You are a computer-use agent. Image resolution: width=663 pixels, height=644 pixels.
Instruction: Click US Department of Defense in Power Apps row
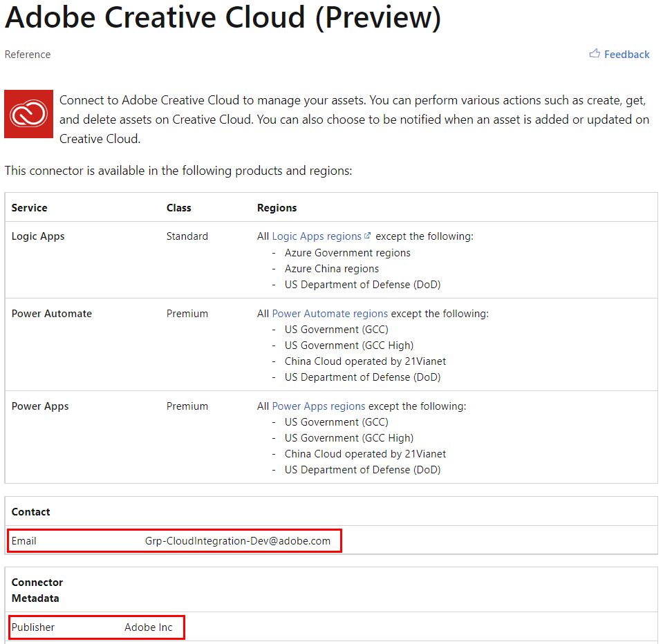coord(362,469)
